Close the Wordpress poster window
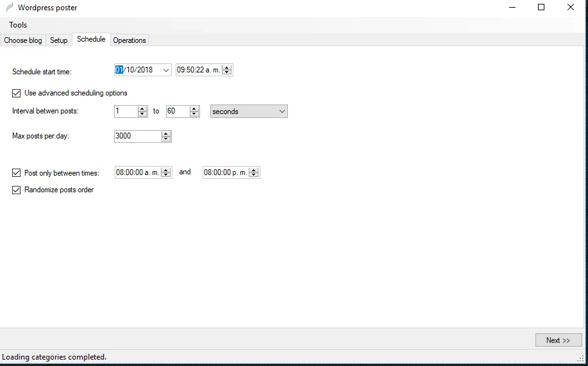The height and width of the screenshot is (366, 588). point(571,7)
